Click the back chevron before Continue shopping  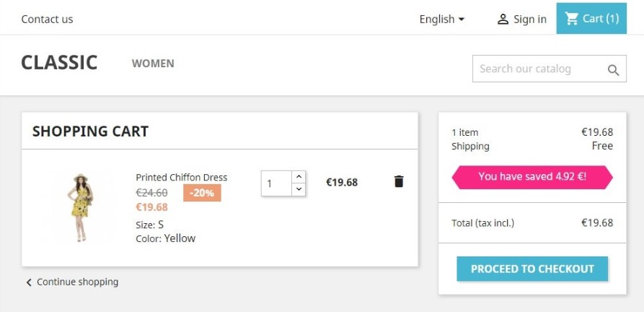click(29, 282)
